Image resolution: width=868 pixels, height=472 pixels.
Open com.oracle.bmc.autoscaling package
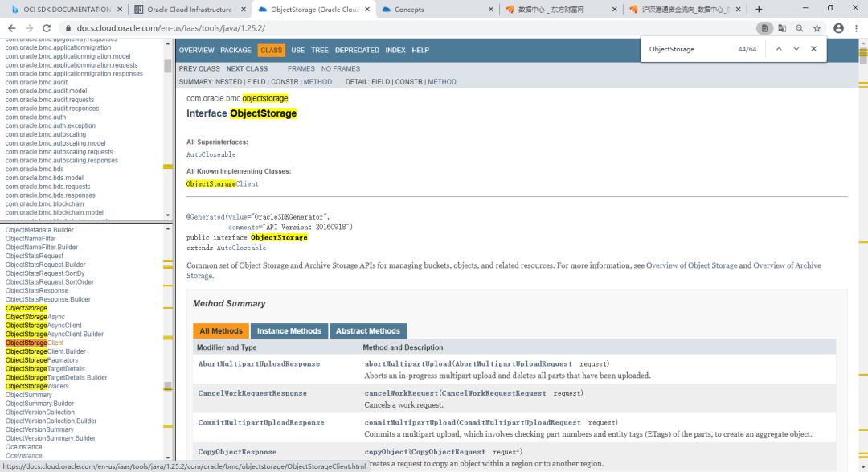[x=46, y=134]
